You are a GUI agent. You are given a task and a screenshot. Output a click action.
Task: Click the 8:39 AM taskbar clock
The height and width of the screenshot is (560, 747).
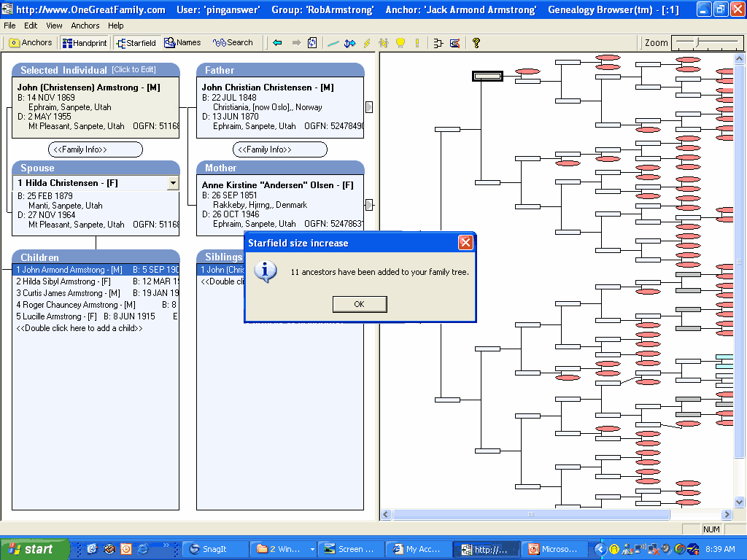720,549
